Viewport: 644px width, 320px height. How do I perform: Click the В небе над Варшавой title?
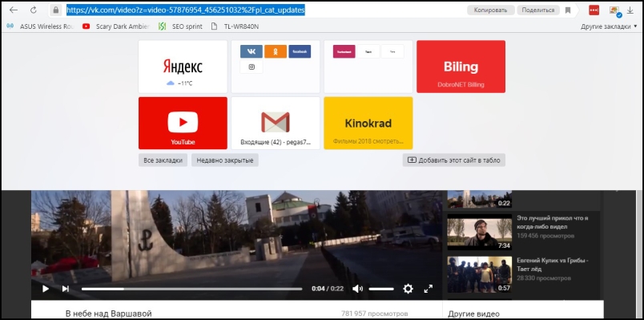(x=109, y=314)
